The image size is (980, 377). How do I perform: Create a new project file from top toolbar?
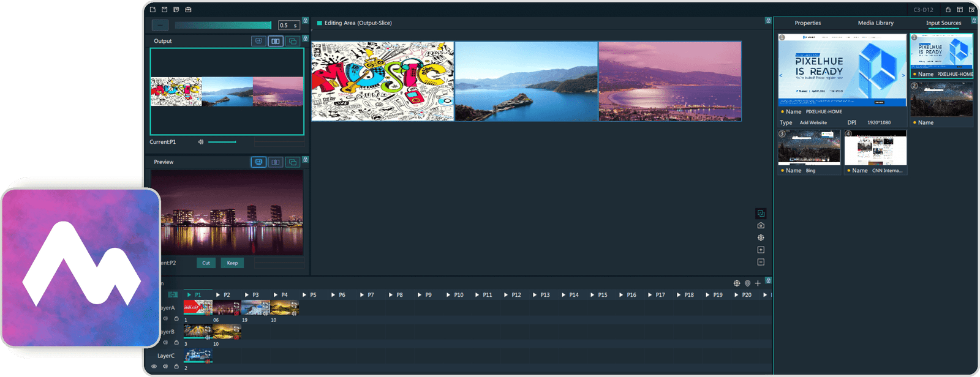(153, 9)
